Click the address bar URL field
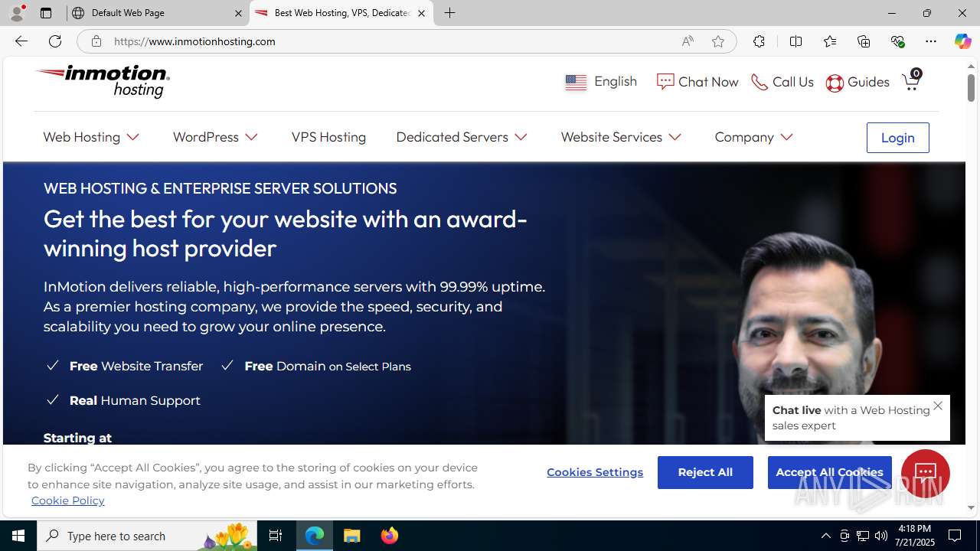The width and height of the screenshot is (980, 551). (x=390, y=41)
